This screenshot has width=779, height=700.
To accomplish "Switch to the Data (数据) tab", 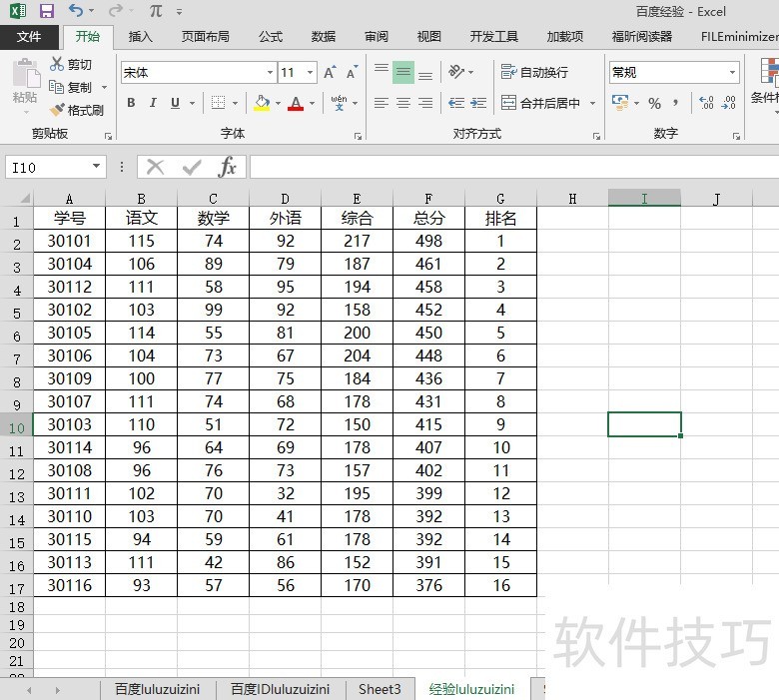I will pos(324,36).
